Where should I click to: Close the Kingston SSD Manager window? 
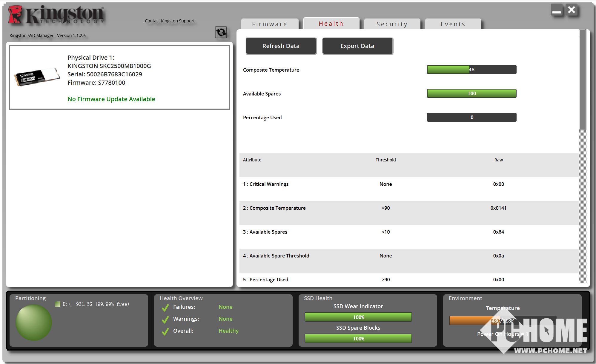tap(572, 10)
